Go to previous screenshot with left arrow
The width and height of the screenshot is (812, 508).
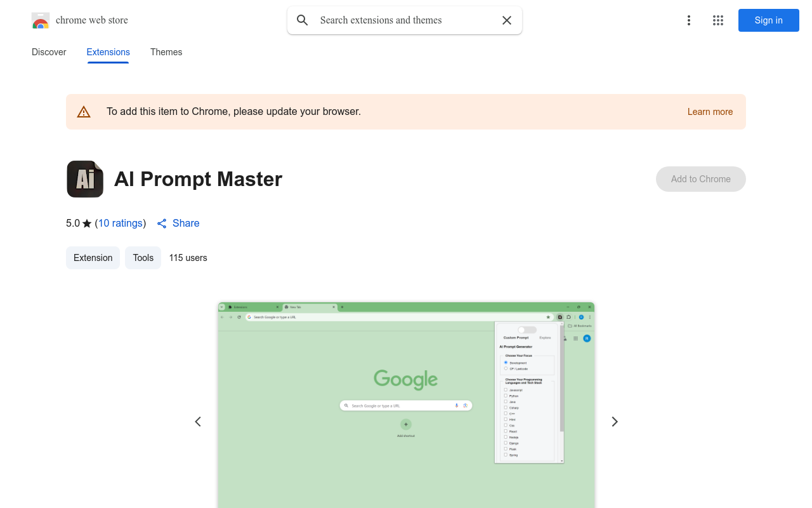(198, 422)
